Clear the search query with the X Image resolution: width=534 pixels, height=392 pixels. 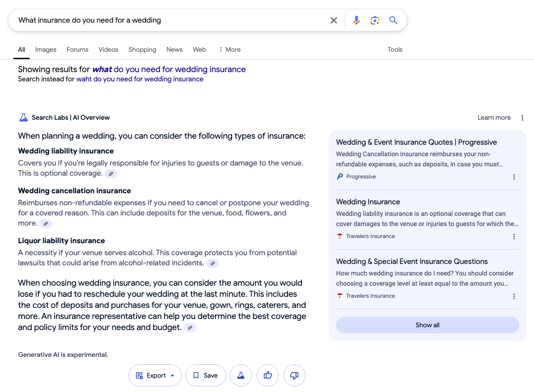(x=334, y=20)
